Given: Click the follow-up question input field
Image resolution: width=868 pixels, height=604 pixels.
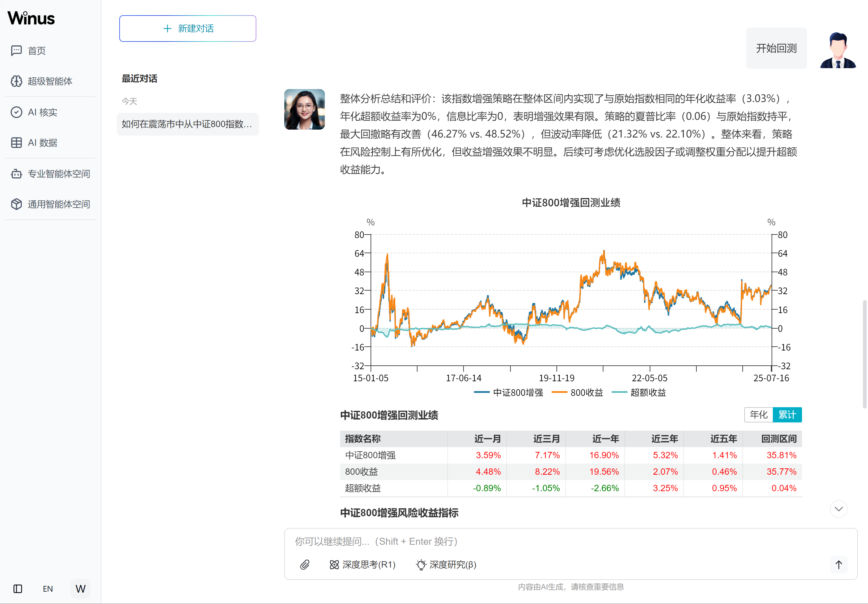Looking at the screenshot, I should point(567,541).
